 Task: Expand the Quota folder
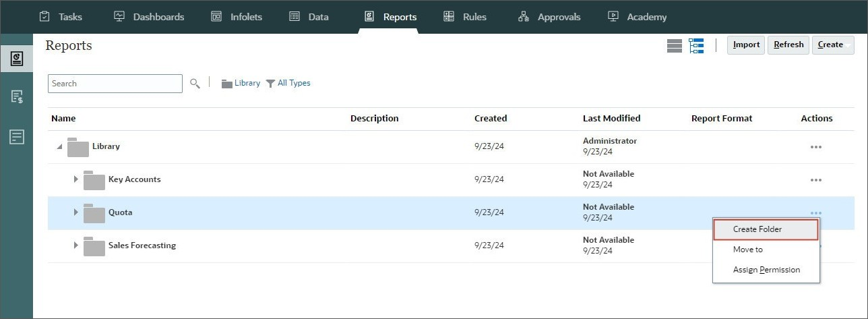pyautogui.click(x=75, y=212)
